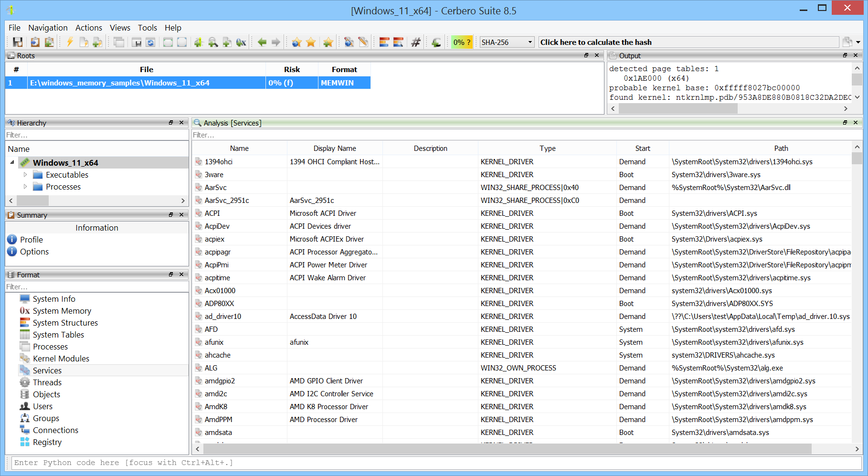Open the Actions menu

tap(89, 28)
